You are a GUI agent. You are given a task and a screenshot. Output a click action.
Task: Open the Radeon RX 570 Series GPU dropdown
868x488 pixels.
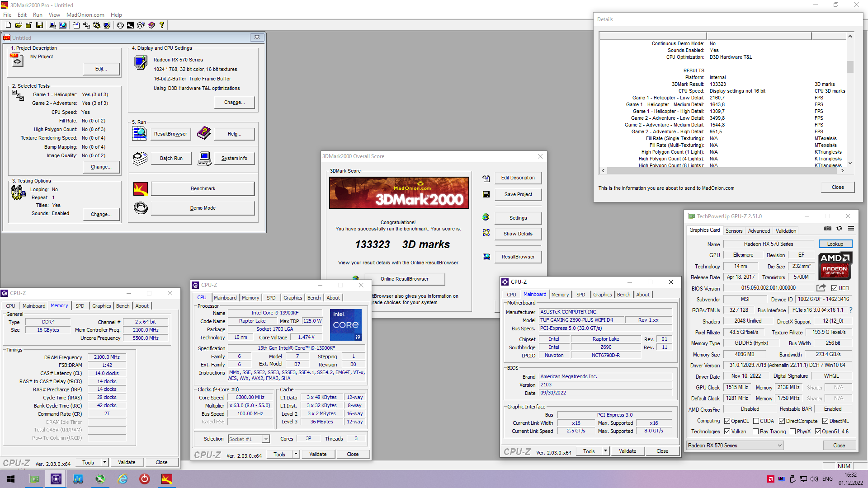coord(735,446)
